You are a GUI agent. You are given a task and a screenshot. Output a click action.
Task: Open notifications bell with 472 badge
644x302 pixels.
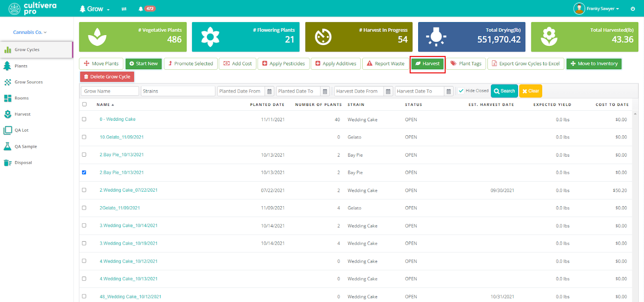tap(147, 8)
